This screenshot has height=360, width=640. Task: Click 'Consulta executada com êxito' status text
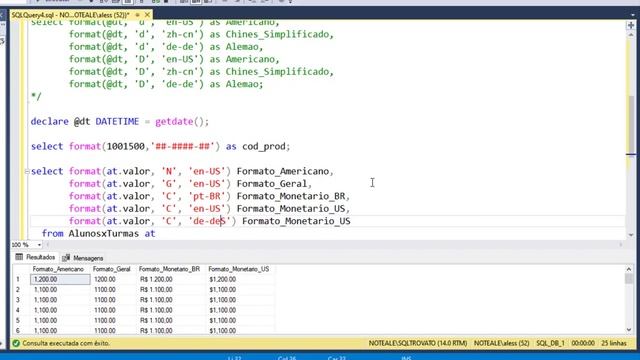pyautogui.click(x=66, y=343)
